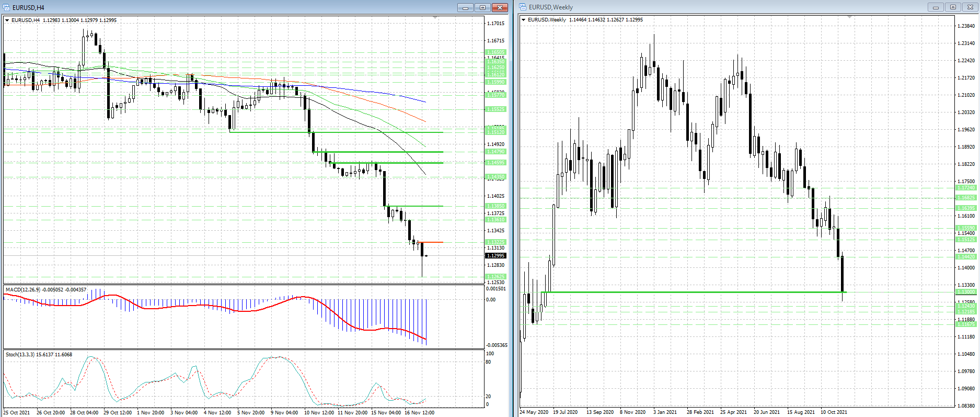Click the green 1.12625 level label
The image size is (980, 417).
click(x=495, y=277)
